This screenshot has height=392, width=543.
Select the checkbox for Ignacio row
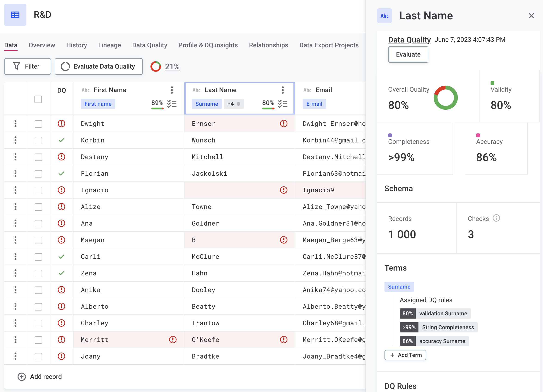click(x=38, y=190)
